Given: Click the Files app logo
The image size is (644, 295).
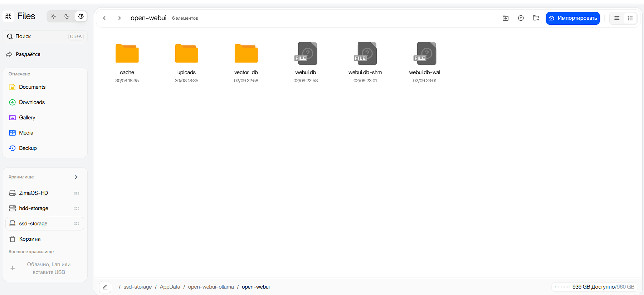Looking at the screenshot, I should coord(8,16).
